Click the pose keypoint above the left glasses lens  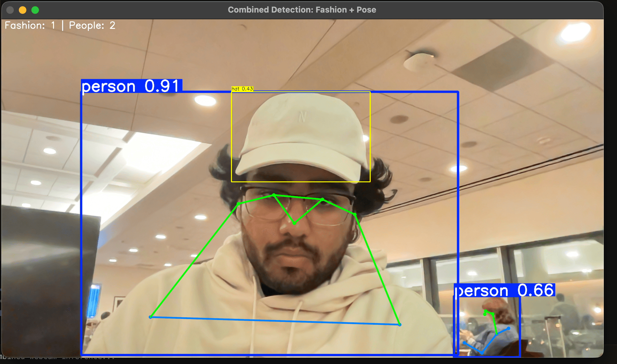[x=274, y=195]
